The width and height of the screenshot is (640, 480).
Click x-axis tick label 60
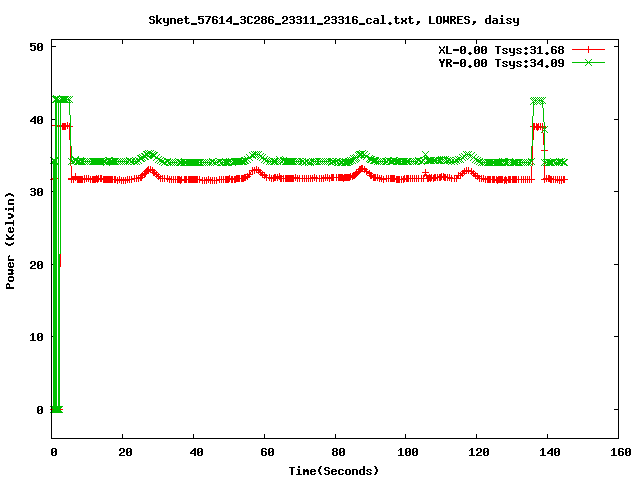click(267, 452)
